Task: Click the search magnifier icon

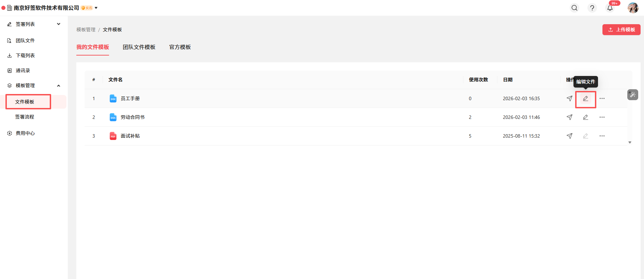Action: click(574, 8)
